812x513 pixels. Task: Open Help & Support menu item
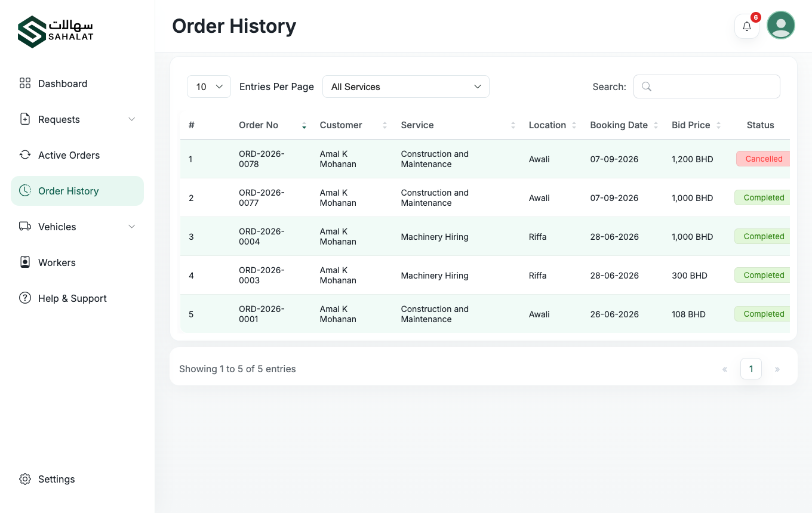pos(78,298)
